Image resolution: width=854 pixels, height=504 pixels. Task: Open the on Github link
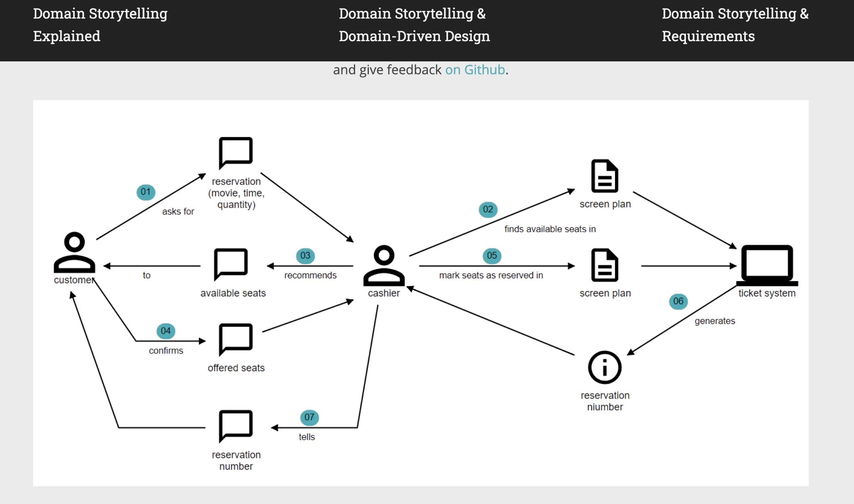tap(475, 70)
